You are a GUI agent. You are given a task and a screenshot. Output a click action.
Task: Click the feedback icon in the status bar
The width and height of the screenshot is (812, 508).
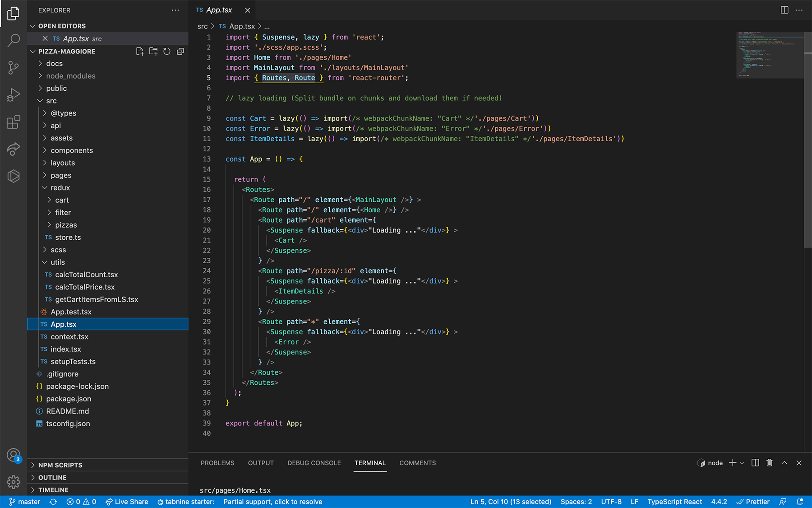(783, 502)
